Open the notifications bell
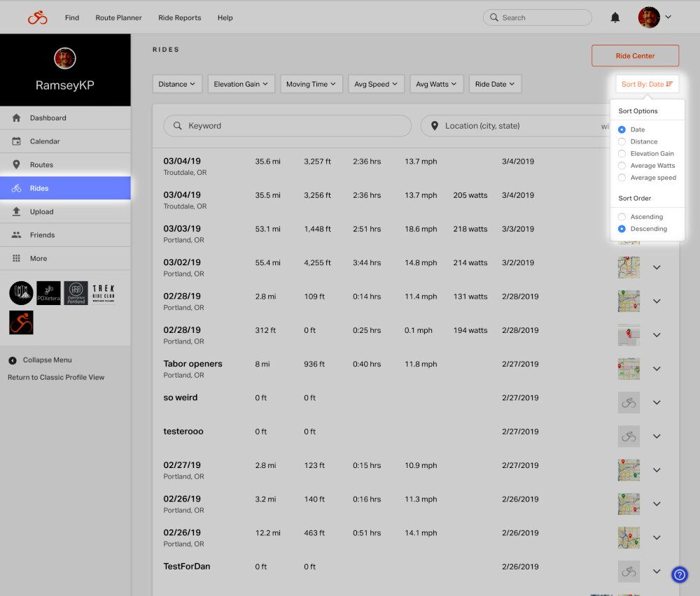This screenshot has width=700, height=596. pyautogui.click(x=615, y=17)
